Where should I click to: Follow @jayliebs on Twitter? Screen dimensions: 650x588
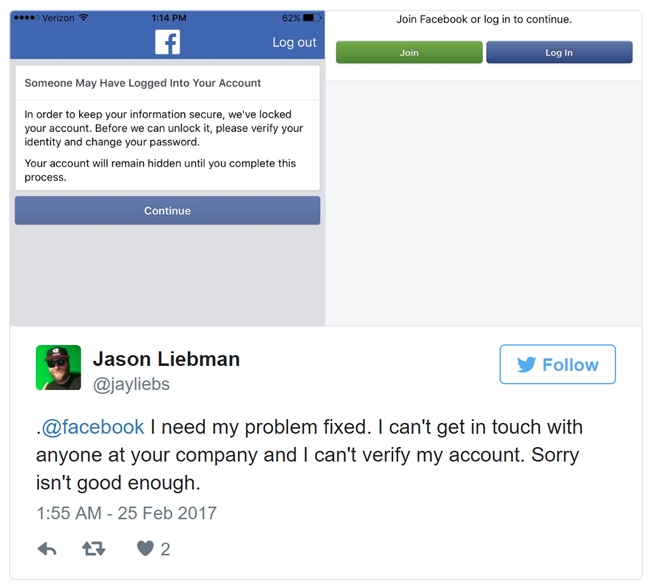557,365
